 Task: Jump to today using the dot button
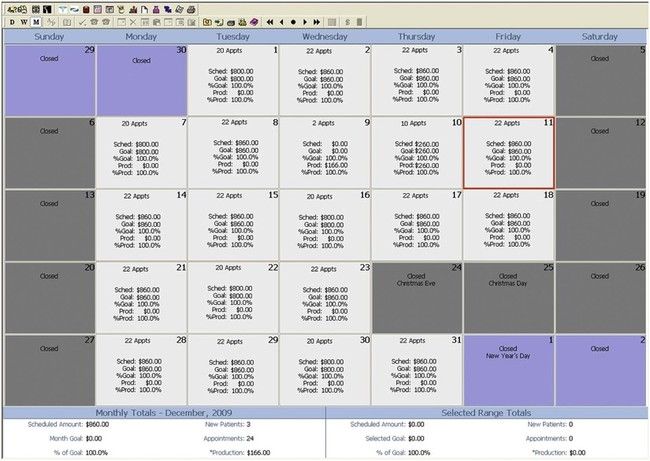(x=292, y=21)
